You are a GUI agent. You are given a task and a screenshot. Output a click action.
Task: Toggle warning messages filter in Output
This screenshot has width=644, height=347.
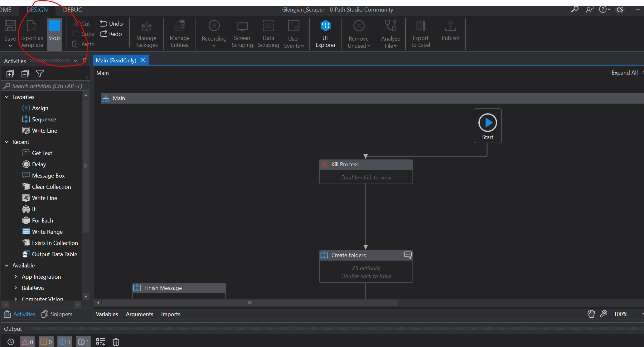pos(46,342)
